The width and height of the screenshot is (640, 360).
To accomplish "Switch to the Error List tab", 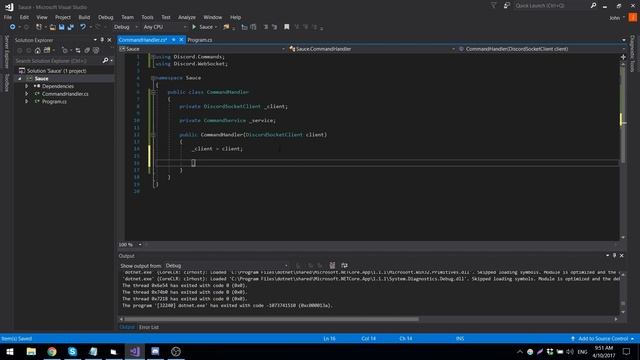I will pyautogui.click(x=149, y=327).
